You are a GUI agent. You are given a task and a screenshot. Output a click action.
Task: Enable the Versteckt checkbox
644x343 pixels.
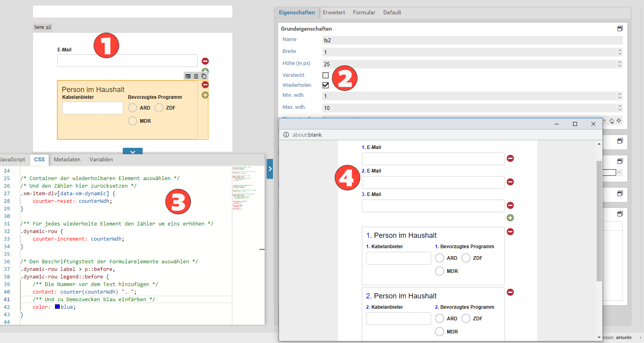click(326, 75)
